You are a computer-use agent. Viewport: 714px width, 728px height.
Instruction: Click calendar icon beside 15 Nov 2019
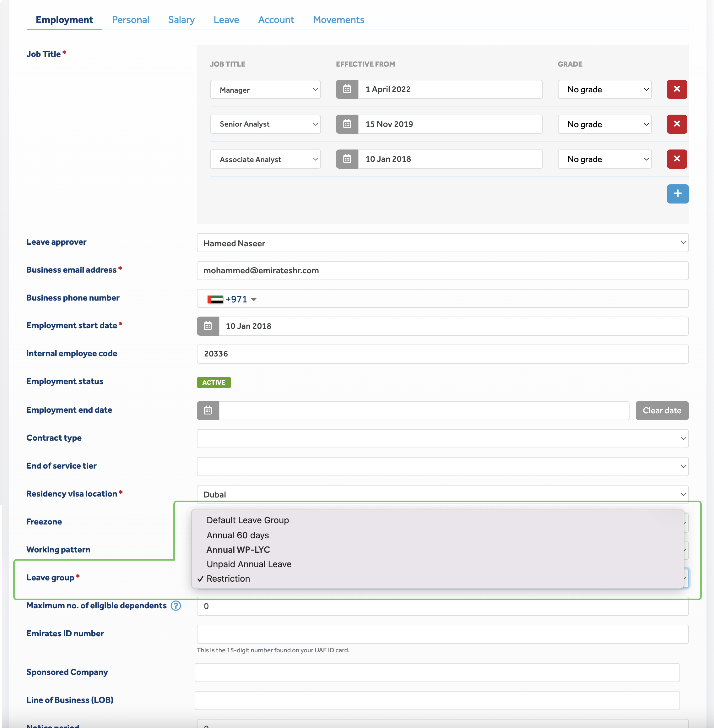[347, 124]
